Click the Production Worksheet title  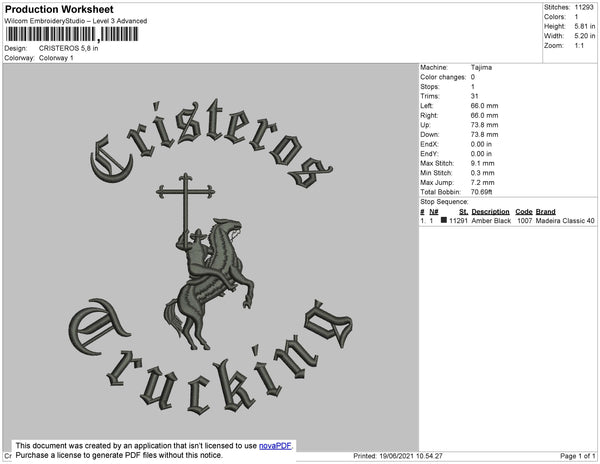[x=59, y=9]
